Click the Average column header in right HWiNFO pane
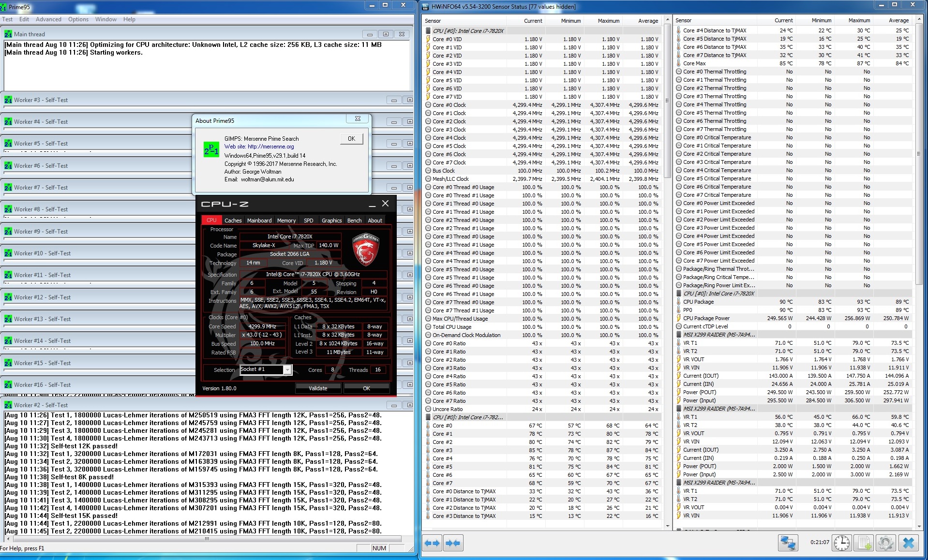Image resolution: width=928 pixels, height=560 pixels. [x=898, y=20]
